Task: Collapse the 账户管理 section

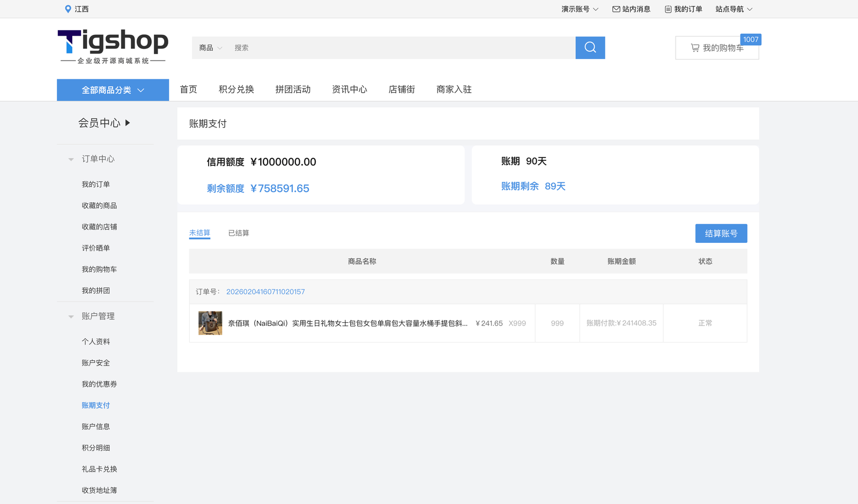Action: point(71,316)
